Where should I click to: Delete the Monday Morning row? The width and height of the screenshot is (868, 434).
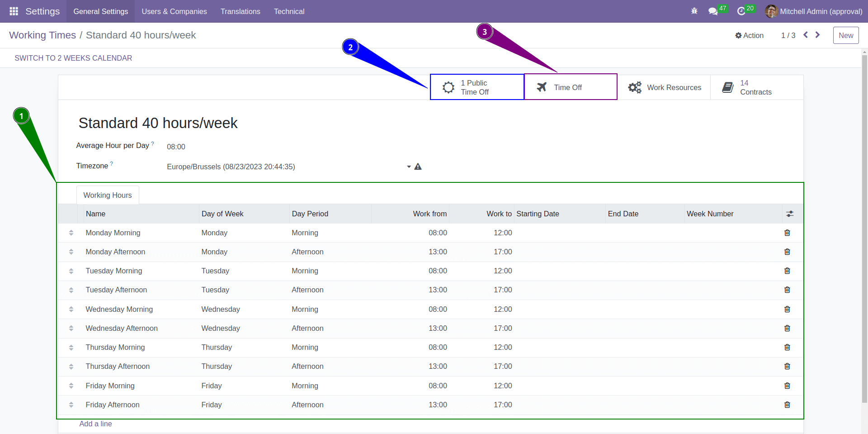pyautogui.click(x=787, y=233)
